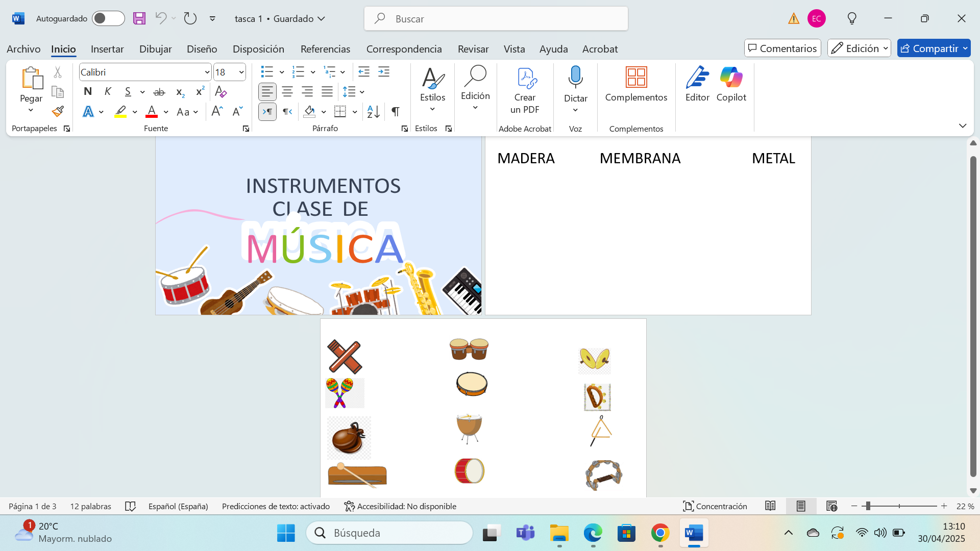Click the Format Painter brush icon
Image resolution: width=980 pixels, height=551 pixels.
tap(58, 112)
